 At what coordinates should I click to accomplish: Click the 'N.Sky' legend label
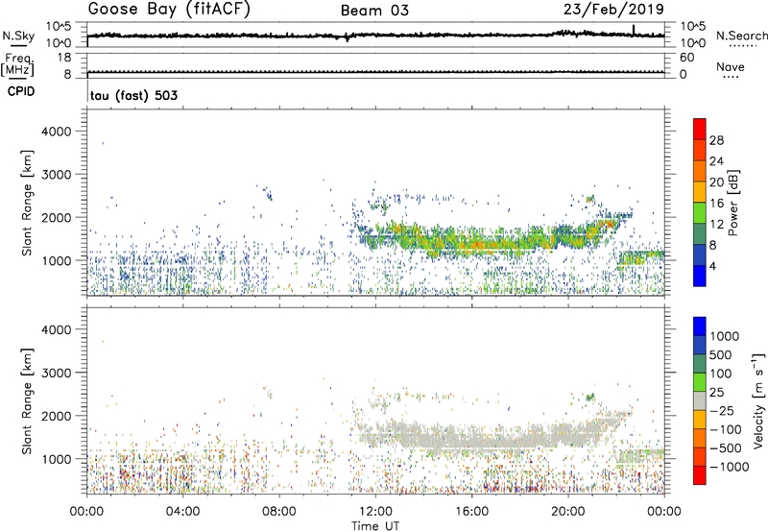coord(18,36)
